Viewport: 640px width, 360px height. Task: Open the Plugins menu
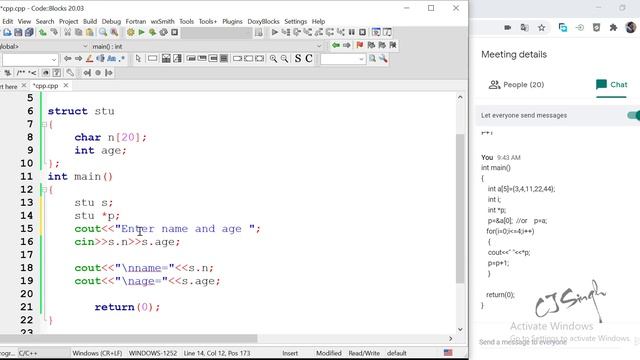click(232, 21)
